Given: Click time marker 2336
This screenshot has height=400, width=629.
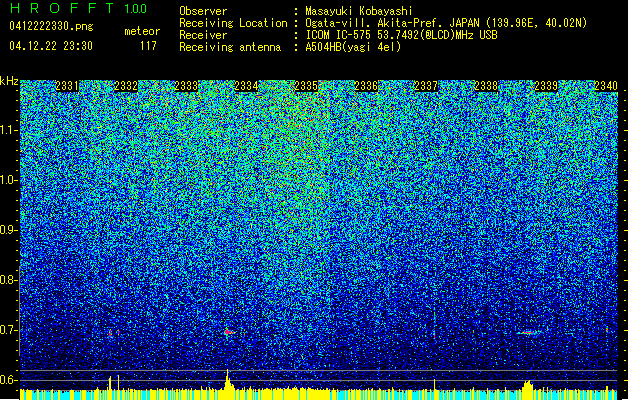Looking at the screenshot, I should 366,86.
